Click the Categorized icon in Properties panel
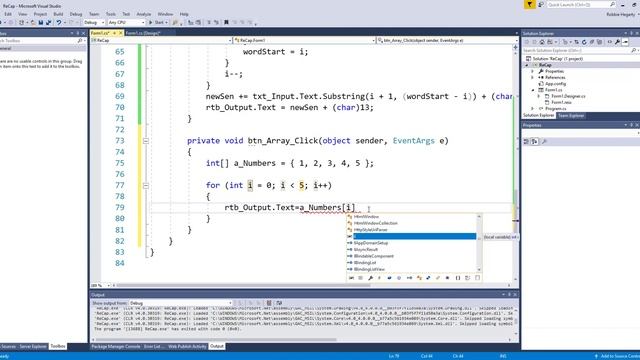This screenshot has width=640, height=360. coord(526,141)
